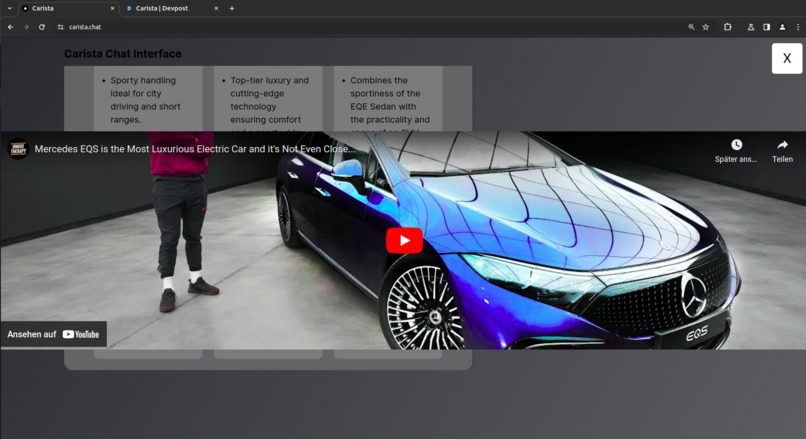The image size is (806, 439).
Task: Open the tab search dropdown arrow
Action: tap(9, 8)
